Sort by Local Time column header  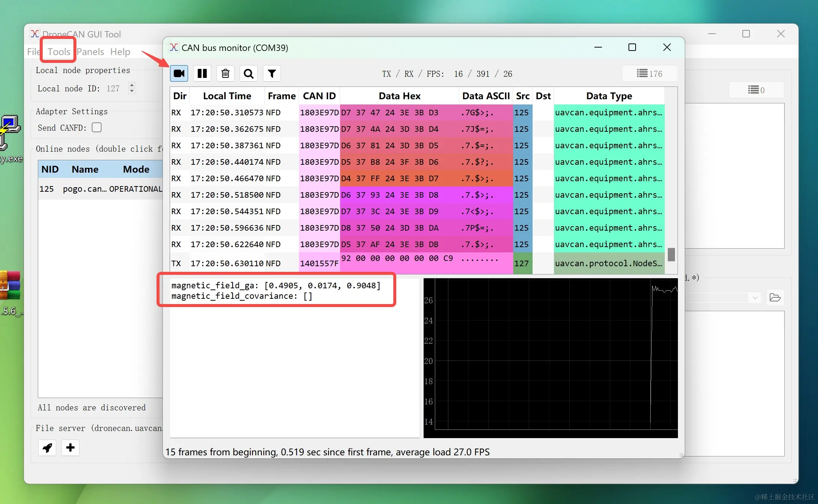point(227,96)
